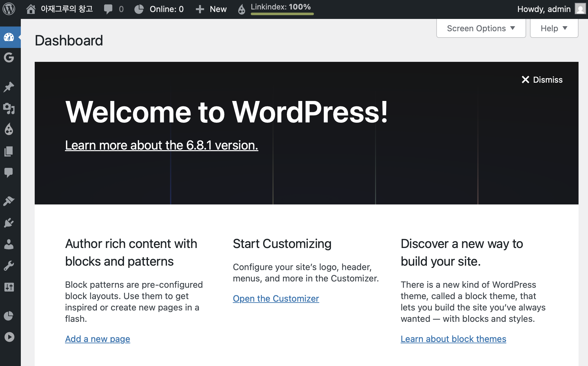Click the Start Customizing heading
The image size is (588, 366).
tap(282, 244)
